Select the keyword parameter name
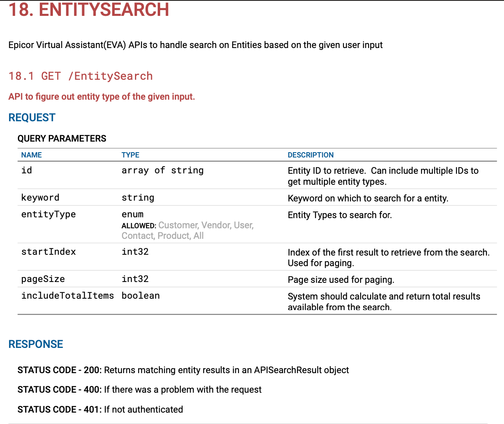The height and width of the screenshot is (424, 504). [x=40, y=198]
